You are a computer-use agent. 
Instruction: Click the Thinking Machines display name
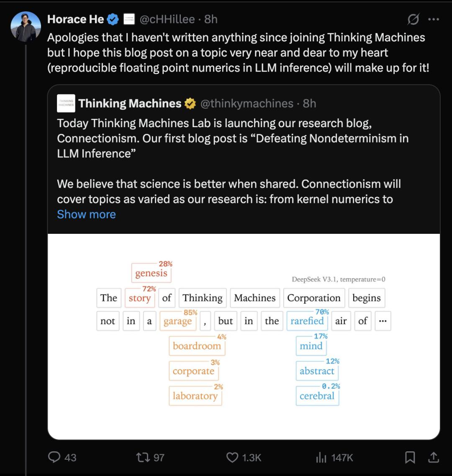(x=130, y=103)
